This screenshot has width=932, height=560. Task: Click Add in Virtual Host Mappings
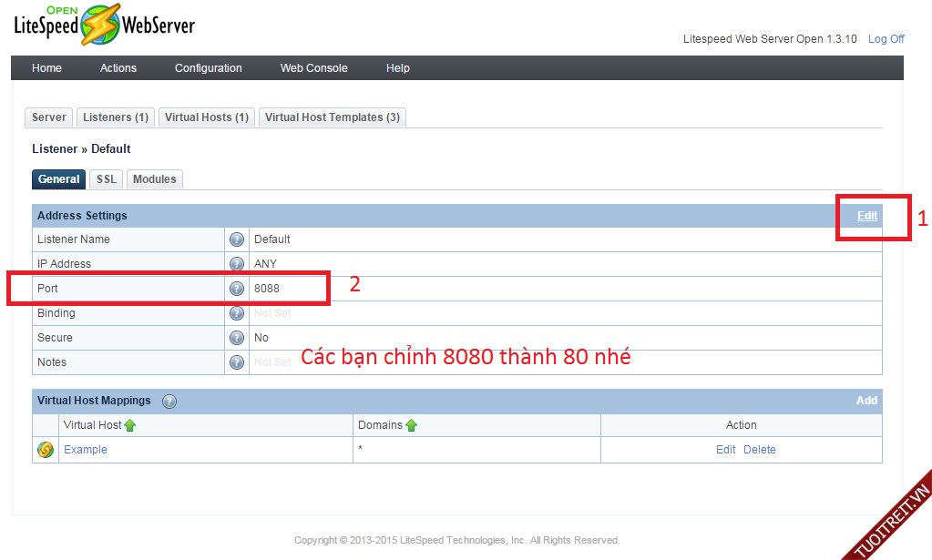click(x=866, y=401)
